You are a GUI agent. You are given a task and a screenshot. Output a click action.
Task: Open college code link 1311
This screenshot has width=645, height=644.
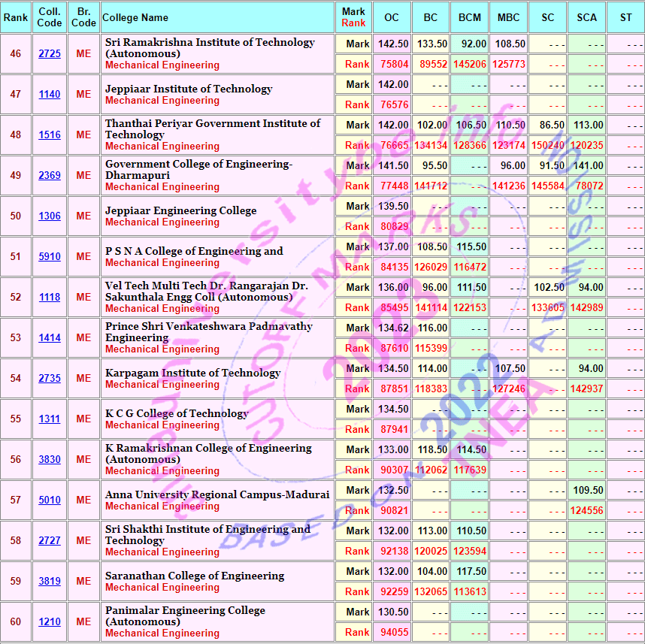(50, 419)
